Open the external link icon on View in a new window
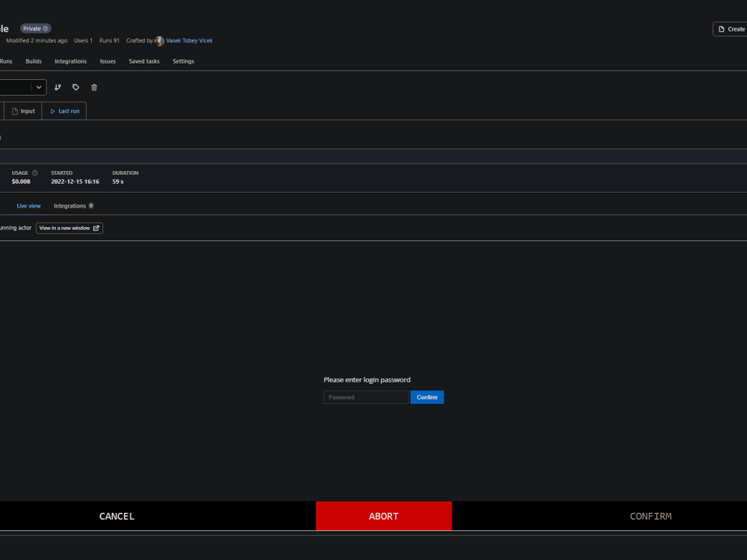 pyautogui.click(x=96, y=228)
